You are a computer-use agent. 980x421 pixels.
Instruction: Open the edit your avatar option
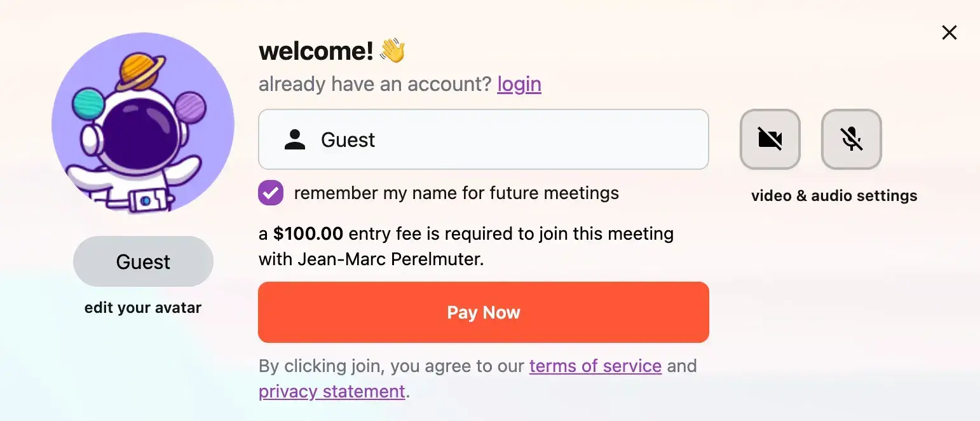(x=143, y=308)
